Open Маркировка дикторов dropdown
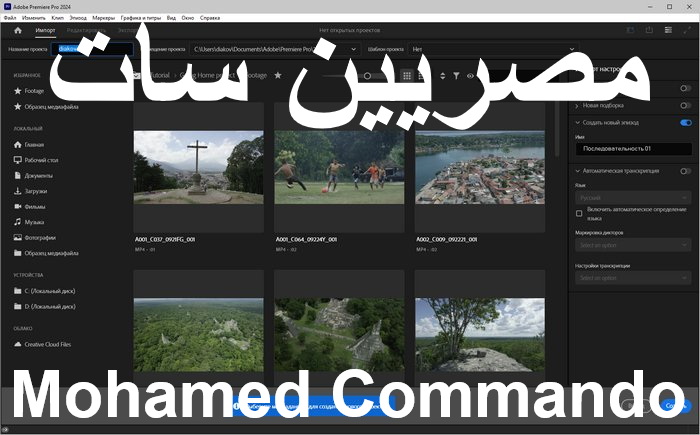Image resolution: width=700 pixels, height=435 pixels. 632,245
